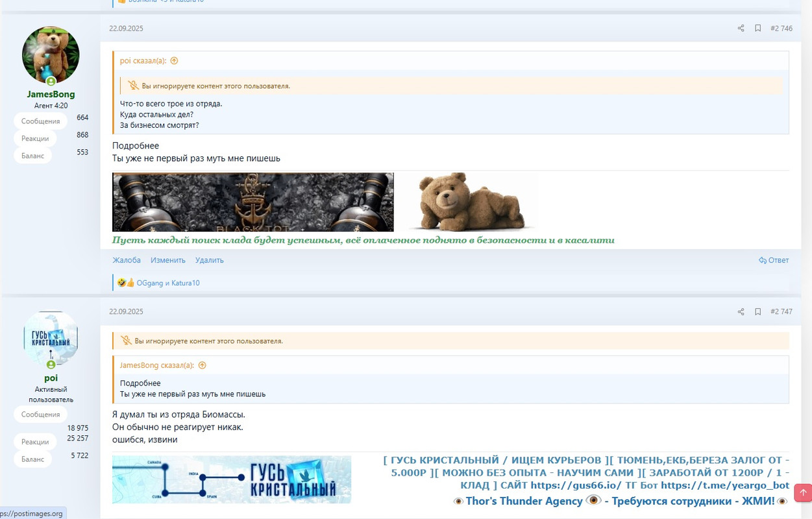812x519 pixels.
Task: Open 'JamesBong сказал(а):' quote header
Action: (x=157, y=365)
